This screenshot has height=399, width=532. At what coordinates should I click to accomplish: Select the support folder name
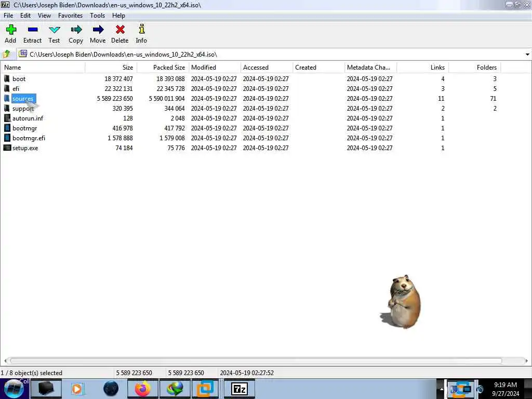(23, 108)
